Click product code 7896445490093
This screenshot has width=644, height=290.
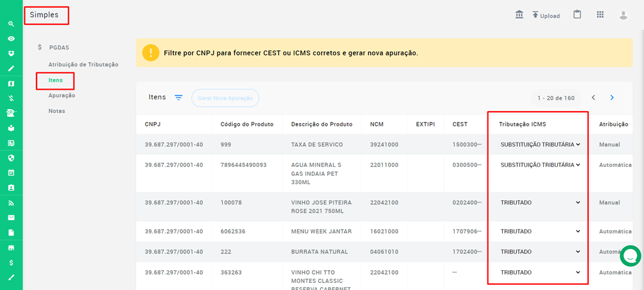(x=244, y=165)
